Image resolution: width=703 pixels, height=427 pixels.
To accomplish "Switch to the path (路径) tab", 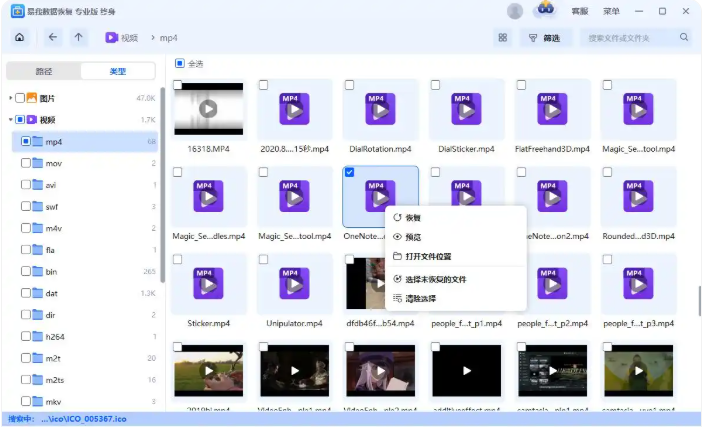I will tap(44, 71).
